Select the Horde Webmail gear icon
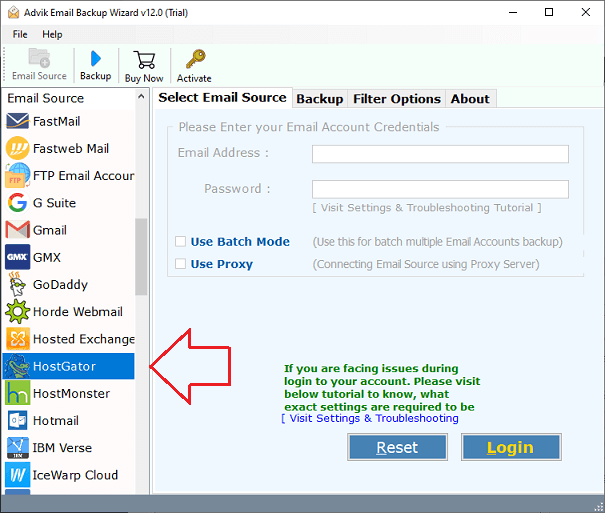This screenshot has width=605, height=513. pyautogui.click(x=17, y=311)
